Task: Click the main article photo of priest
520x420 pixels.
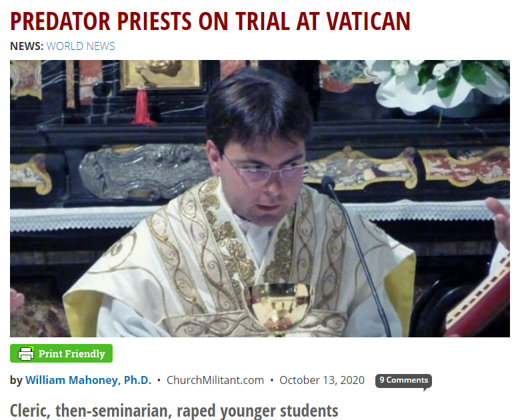Action: 260,199
